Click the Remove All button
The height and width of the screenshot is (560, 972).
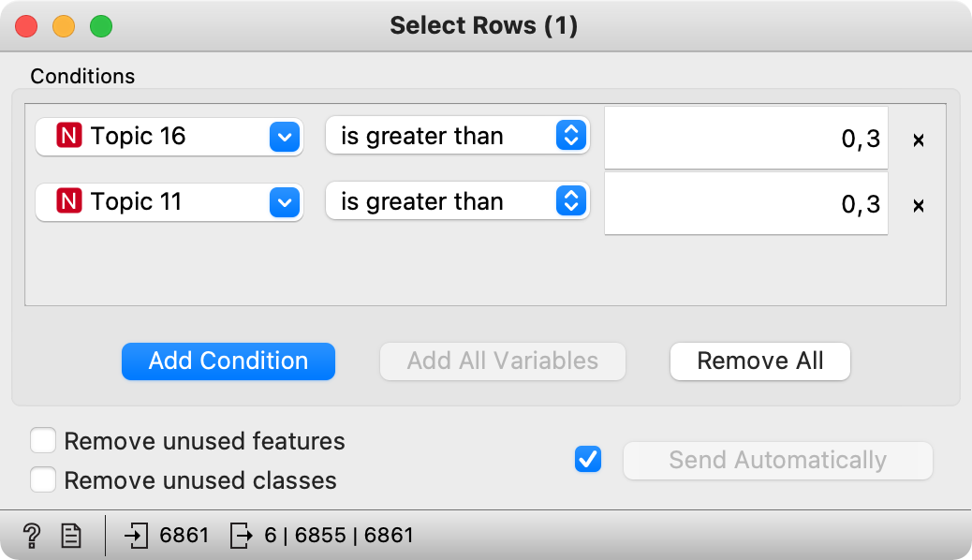[759, 361]
